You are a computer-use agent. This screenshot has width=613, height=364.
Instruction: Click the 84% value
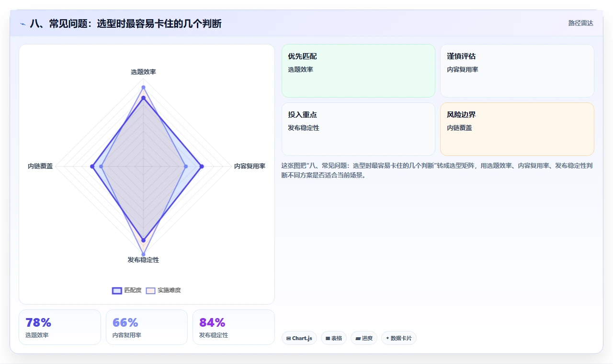212,322
